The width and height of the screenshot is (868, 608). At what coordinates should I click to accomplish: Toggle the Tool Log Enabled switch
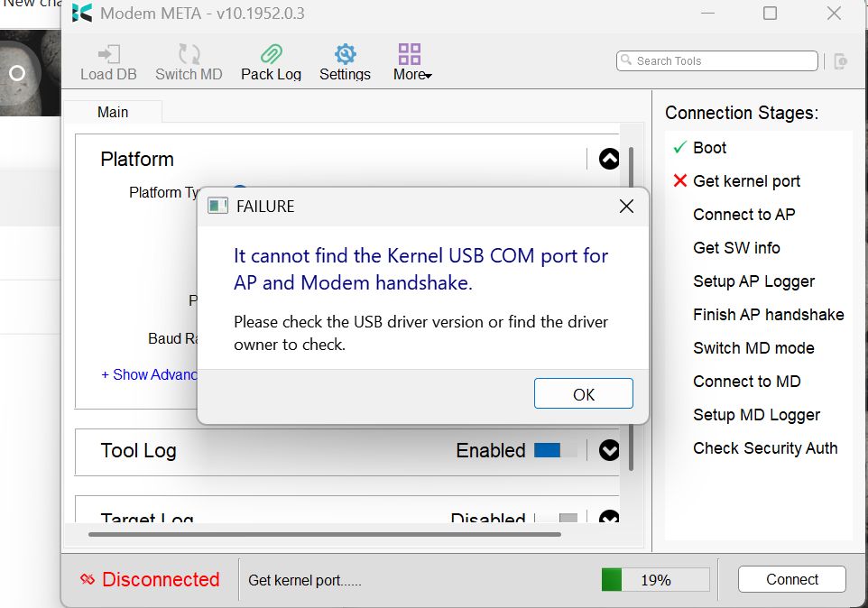[555, 450]
